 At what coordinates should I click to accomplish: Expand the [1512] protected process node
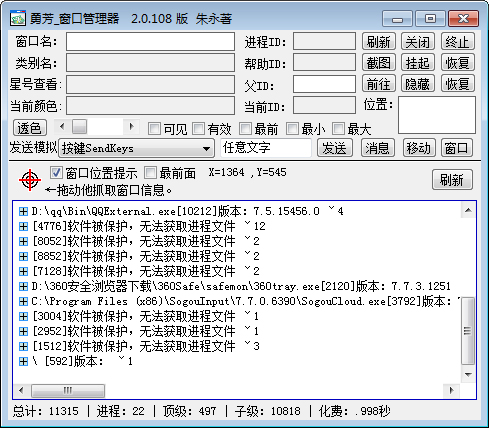(23, 346)
